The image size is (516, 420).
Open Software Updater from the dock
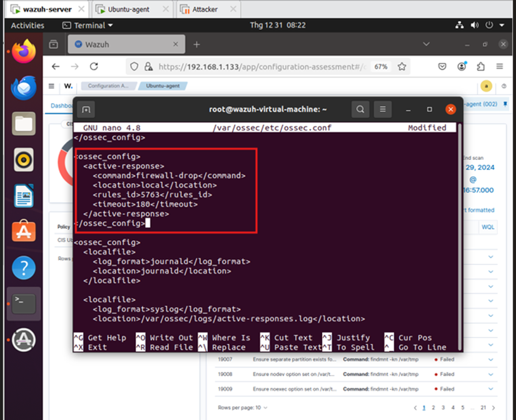tap(24, 340)
